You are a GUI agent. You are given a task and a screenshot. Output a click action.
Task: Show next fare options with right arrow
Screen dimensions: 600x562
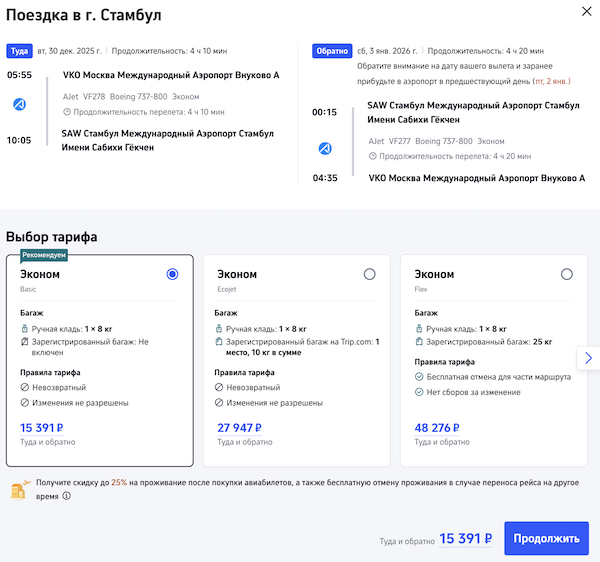click(588, 358)
